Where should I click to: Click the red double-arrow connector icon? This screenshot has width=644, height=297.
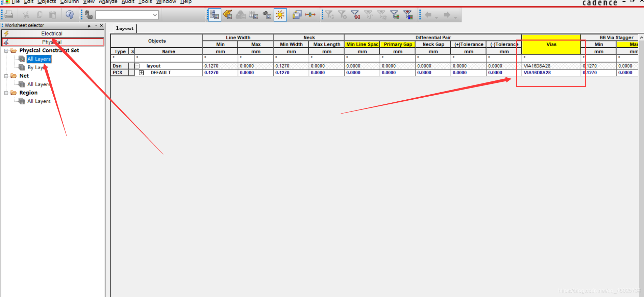[310, 15]
